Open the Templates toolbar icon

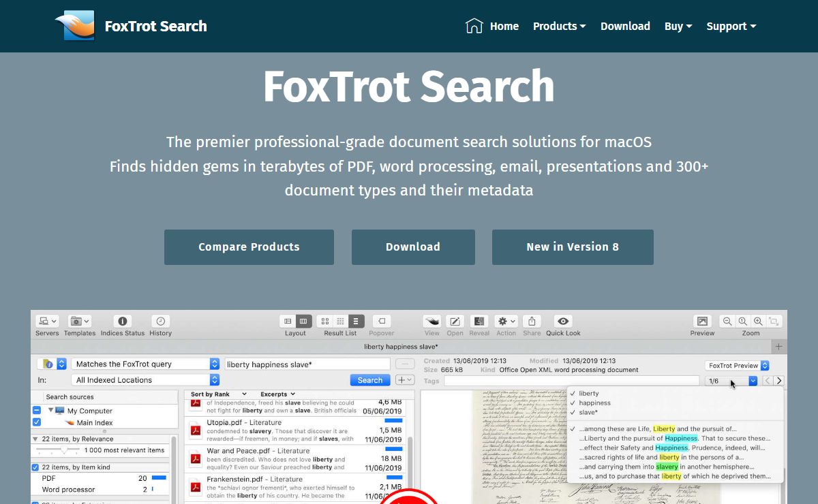tap(80, 321)
